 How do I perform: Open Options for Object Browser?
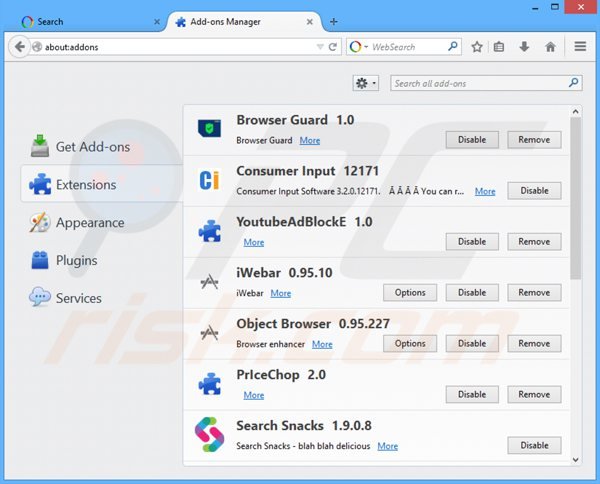pos(410,343)
